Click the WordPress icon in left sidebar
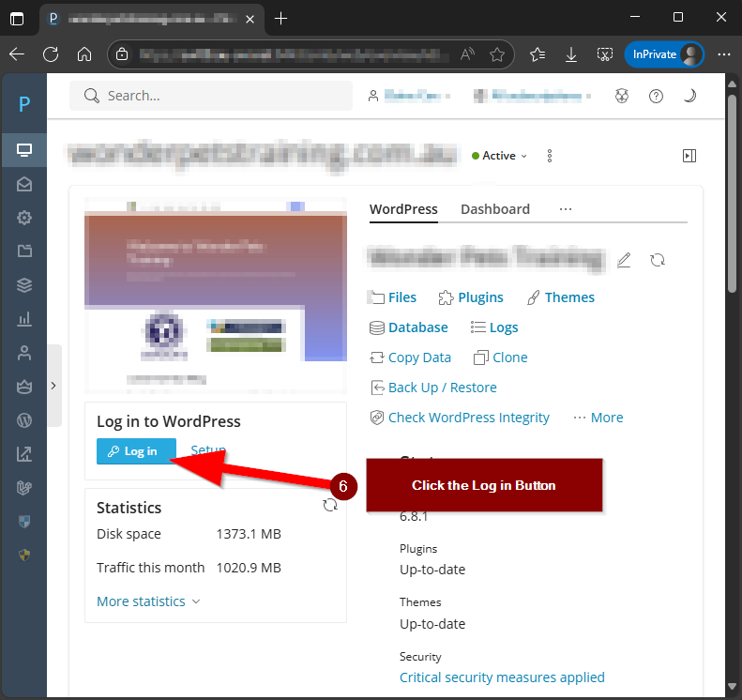The image size is (742, 700). (24, 420)
